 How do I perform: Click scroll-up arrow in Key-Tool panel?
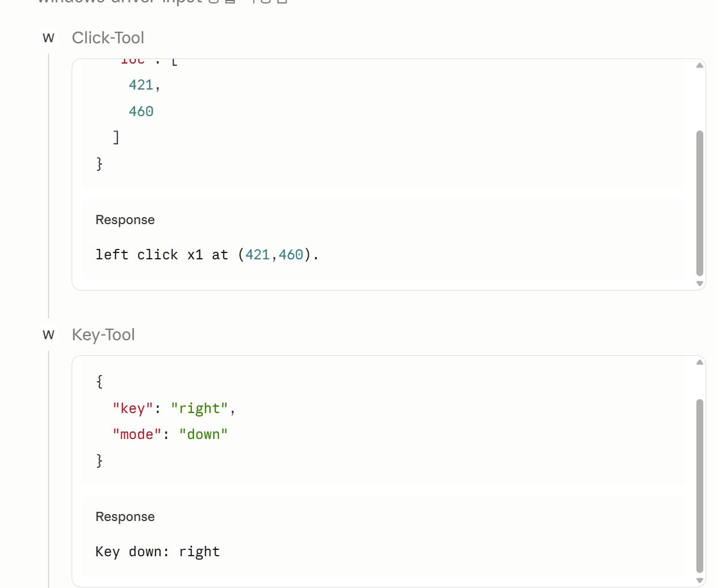pyautogui.click(x=700, y=362)
